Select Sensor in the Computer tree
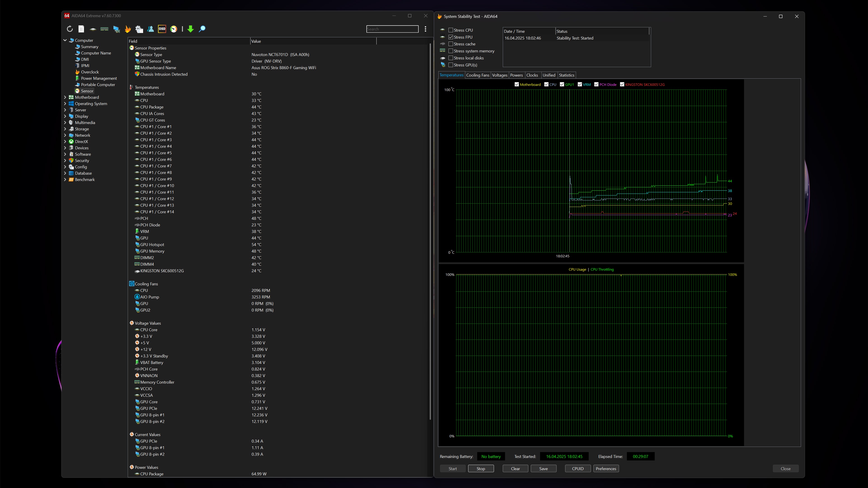 87,91
